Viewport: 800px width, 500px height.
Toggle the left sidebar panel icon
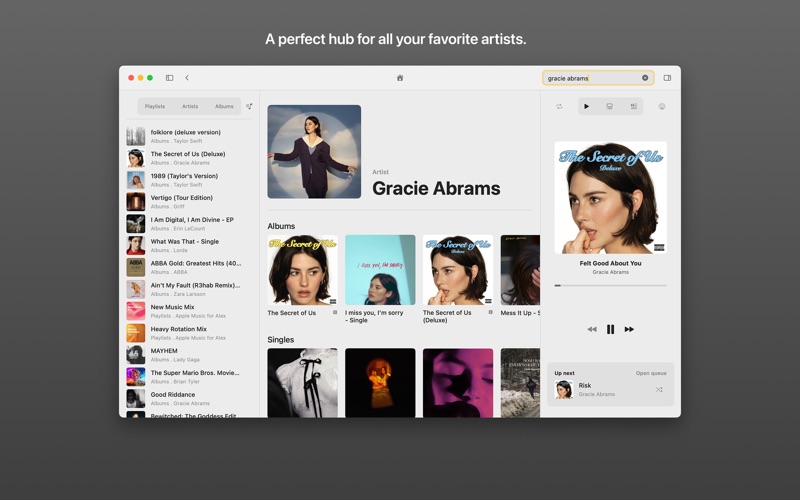tap(169, 78)
